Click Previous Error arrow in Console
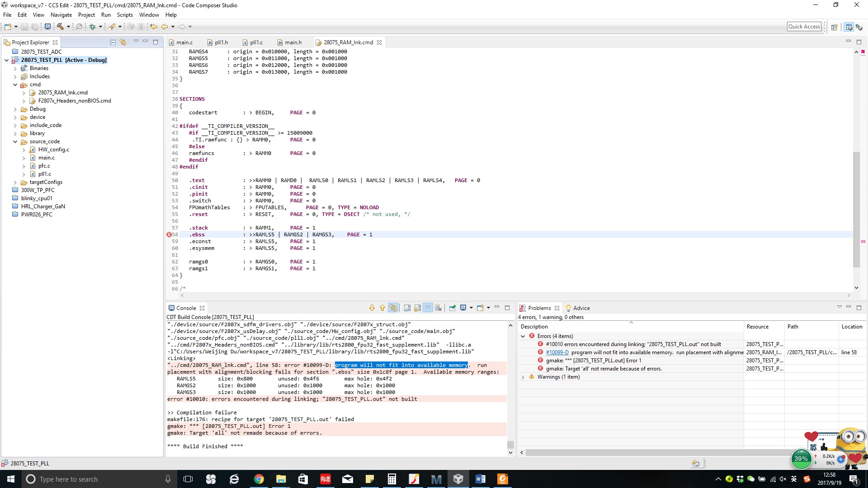Image resolution: width=868 pixels, height=488 pixels. [382, 308]
